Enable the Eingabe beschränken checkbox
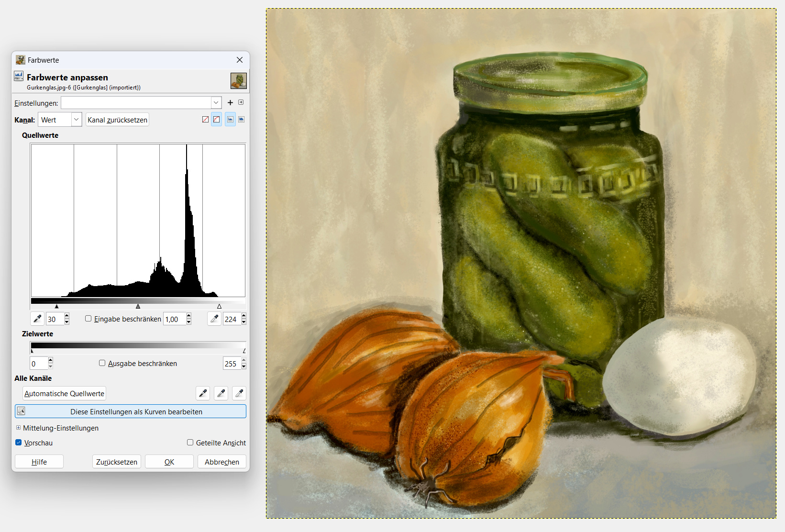The width and height of the screenshot is (785, 532). [x=88, y=319]
